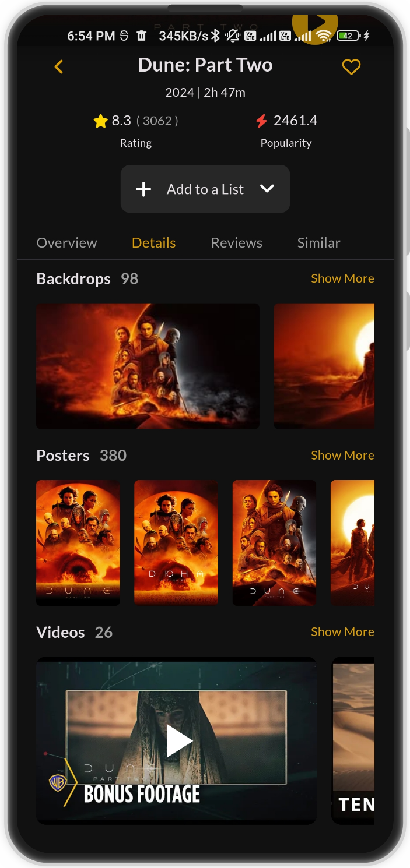Tap the yellow star rating icon
410x868 pixels.
coord(101,121)
